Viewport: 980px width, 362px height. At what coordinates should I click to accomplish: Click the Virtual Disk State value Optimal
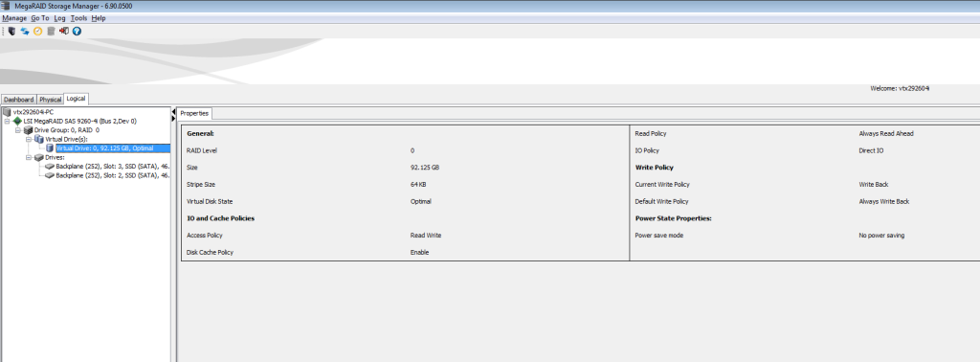[x=421, y=201]
